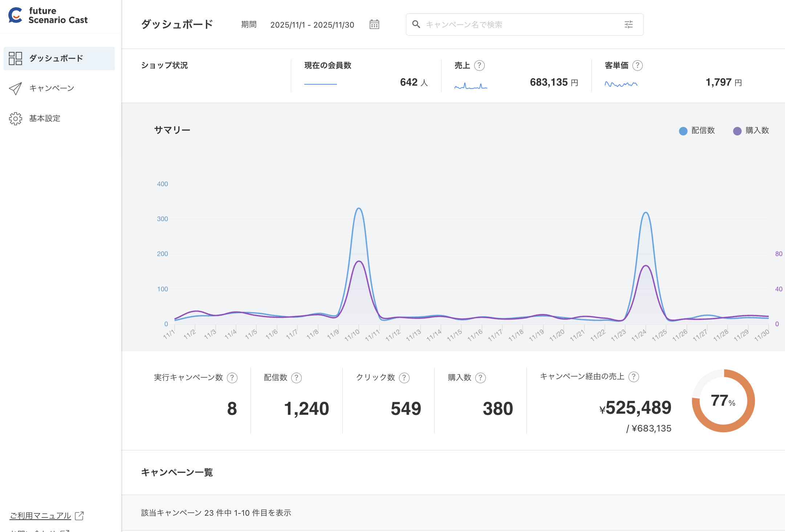785x532 pixels.
Task: Click help icon beside 実行キャンペーン数
Action: [232, 378]
